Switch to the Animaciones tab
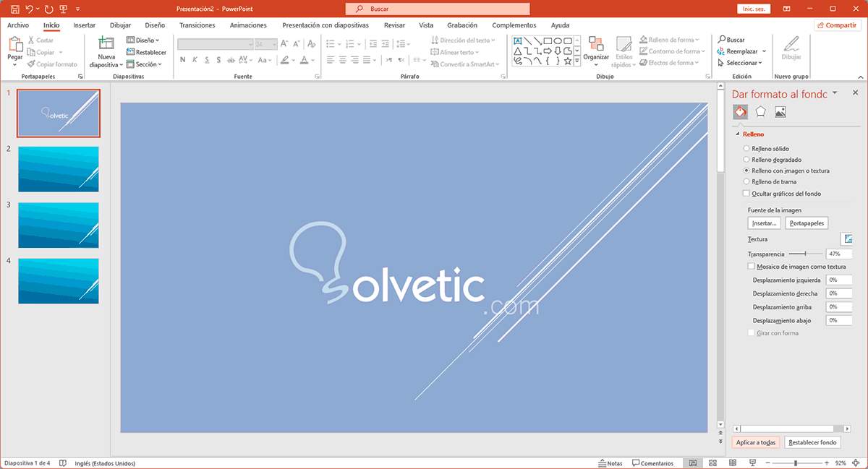The height and width of the screenshot is (469, 868). [x=248, y=25]
